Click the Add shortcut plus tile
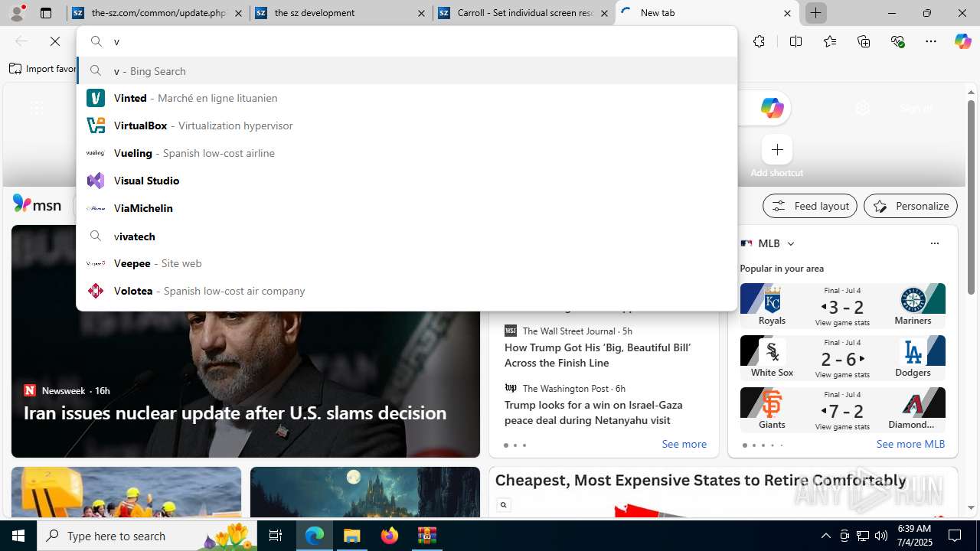Screen dimensions: 980x551 coord(777,149)
